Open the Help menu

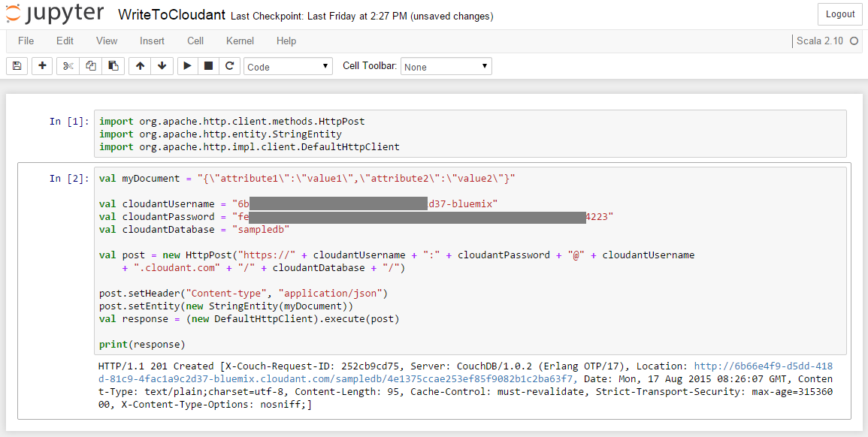pos(286,41)
